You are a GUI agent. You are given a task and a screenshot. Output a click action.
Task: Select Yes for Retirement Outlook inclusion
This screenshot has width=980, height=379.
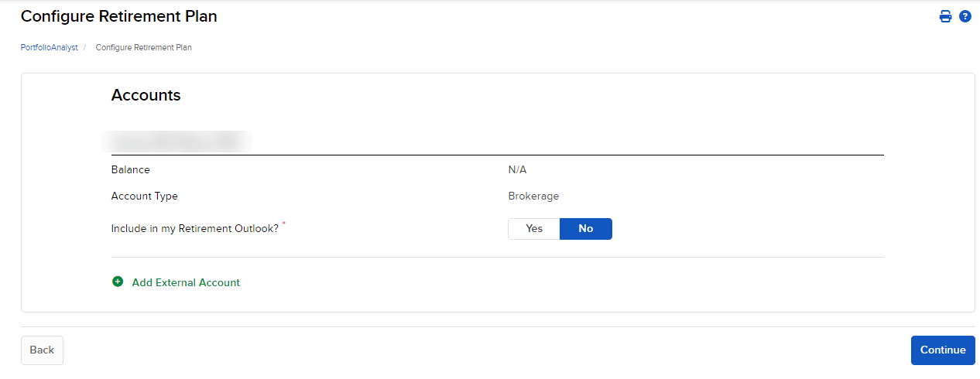[x=534, y=229]
